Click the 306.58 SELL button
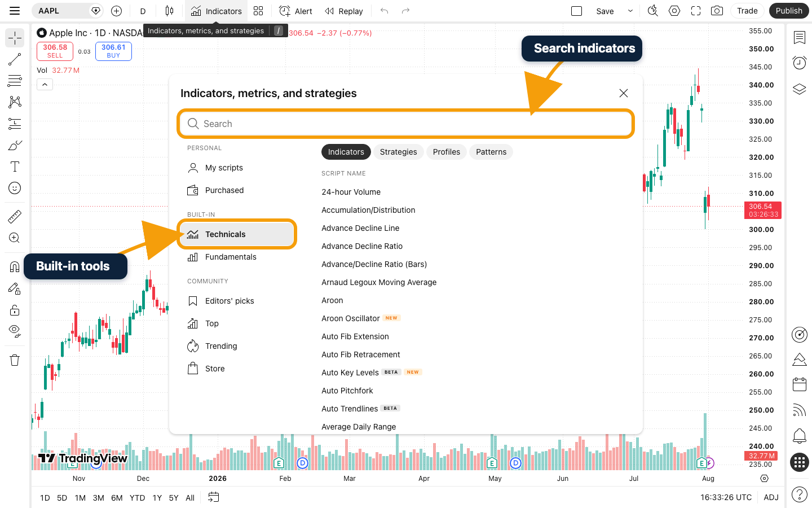This screenshot has height=508, width=812. click(x=55, y=51)
